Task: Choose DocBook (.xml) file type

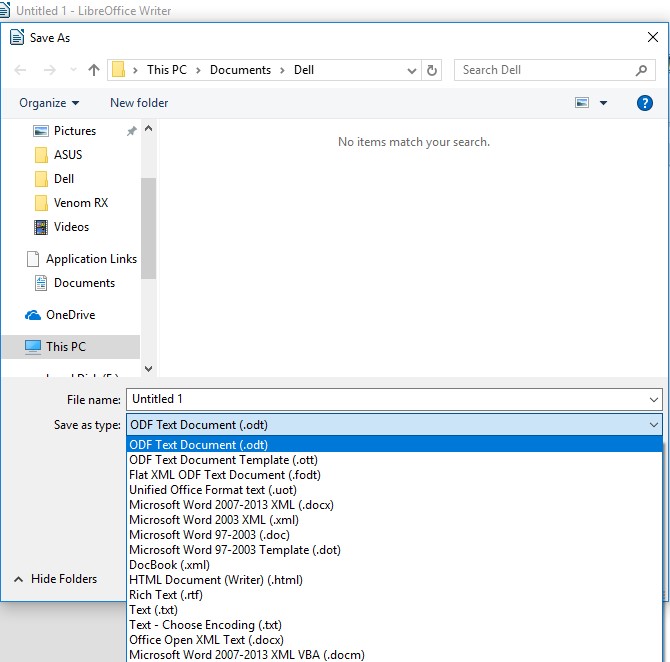Action: coord(394,565)
